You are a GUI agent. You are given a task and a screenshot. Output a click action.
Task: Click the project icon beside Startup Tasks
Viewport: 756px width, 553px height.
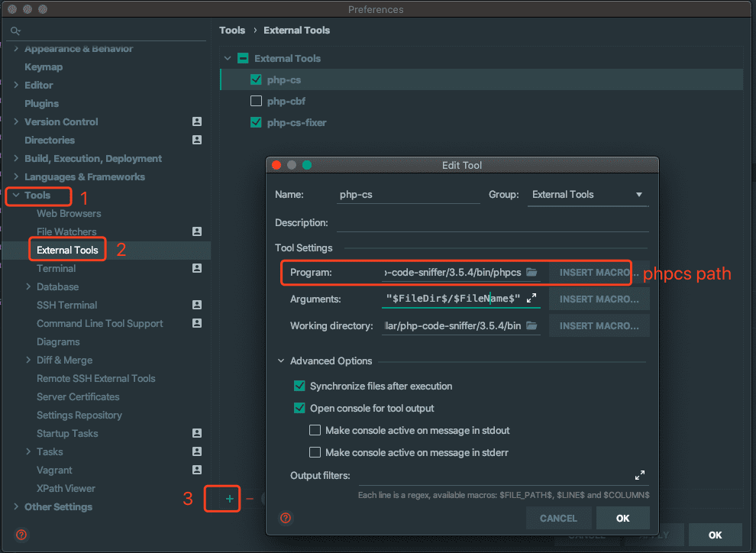tap(197, 433)
